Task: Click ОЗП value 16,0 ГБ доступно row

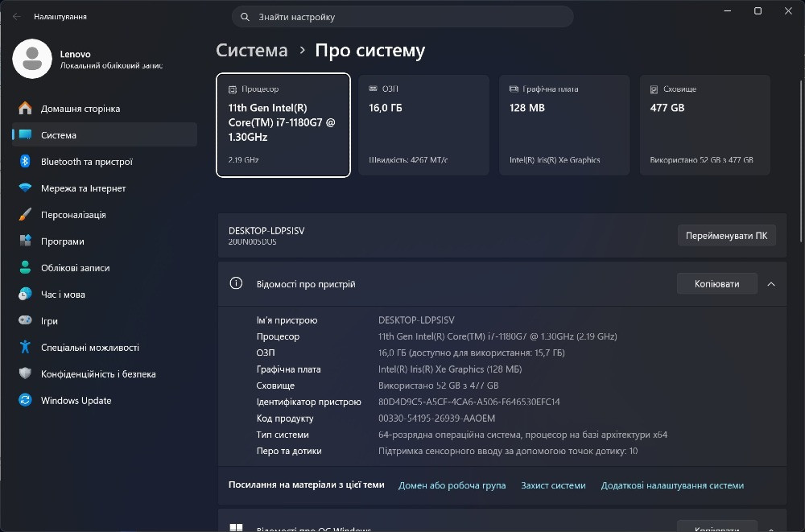Action: (x=472, y=353)
